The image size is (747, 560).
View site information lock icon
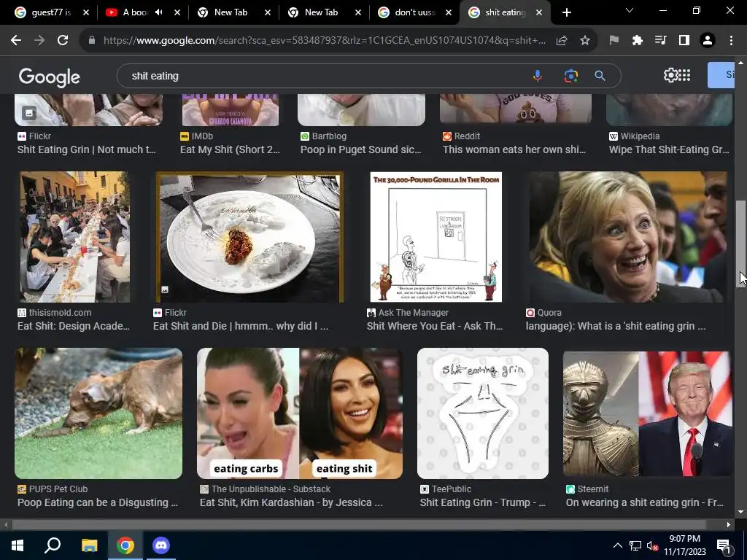[92, 41]
